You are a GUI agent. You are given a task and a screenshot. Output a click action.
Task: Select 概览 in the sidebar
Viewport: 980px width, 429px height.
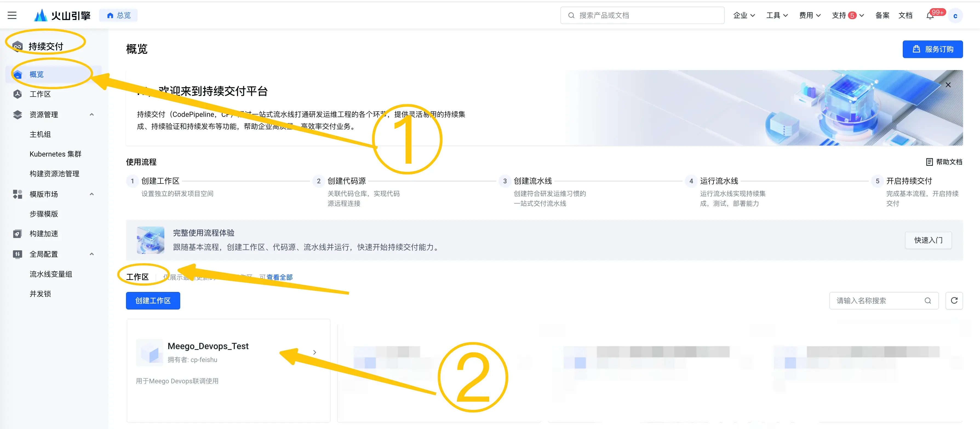click(54, 74)
